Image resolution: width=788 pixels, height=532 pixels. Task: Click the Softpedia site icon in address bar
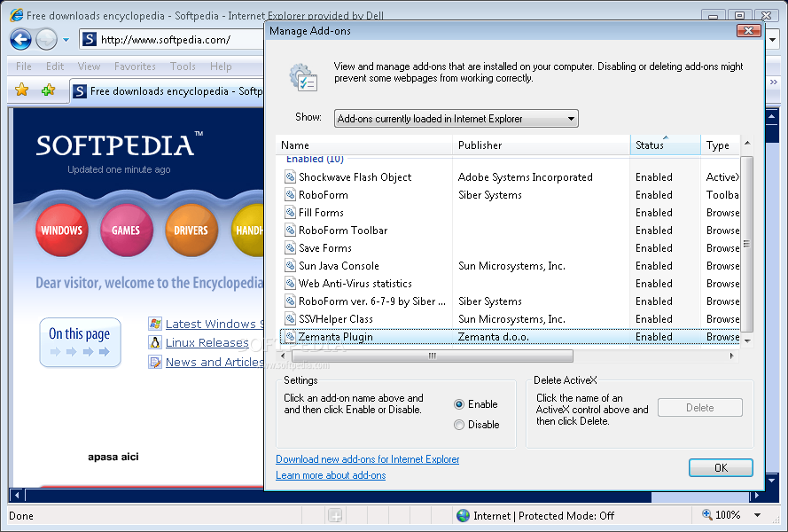90,39
